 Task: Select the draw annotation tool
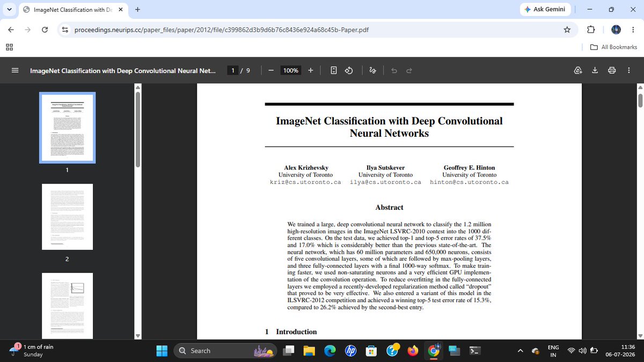(x=373, y=70)
